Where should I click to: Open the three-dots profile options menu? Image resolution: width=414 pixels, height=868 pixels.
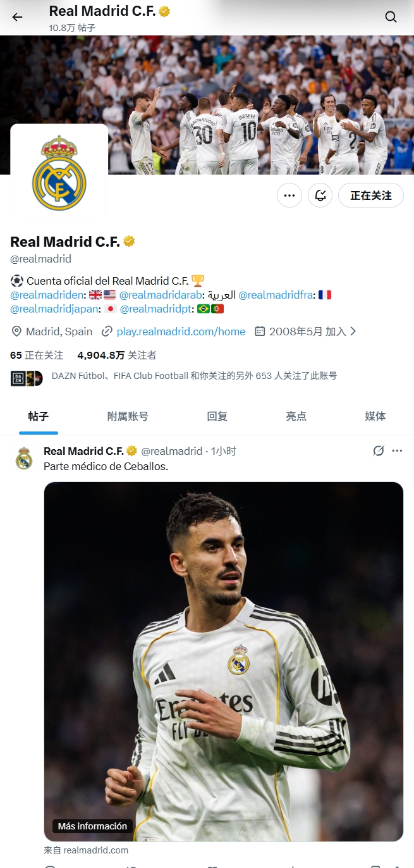point(289,195)
